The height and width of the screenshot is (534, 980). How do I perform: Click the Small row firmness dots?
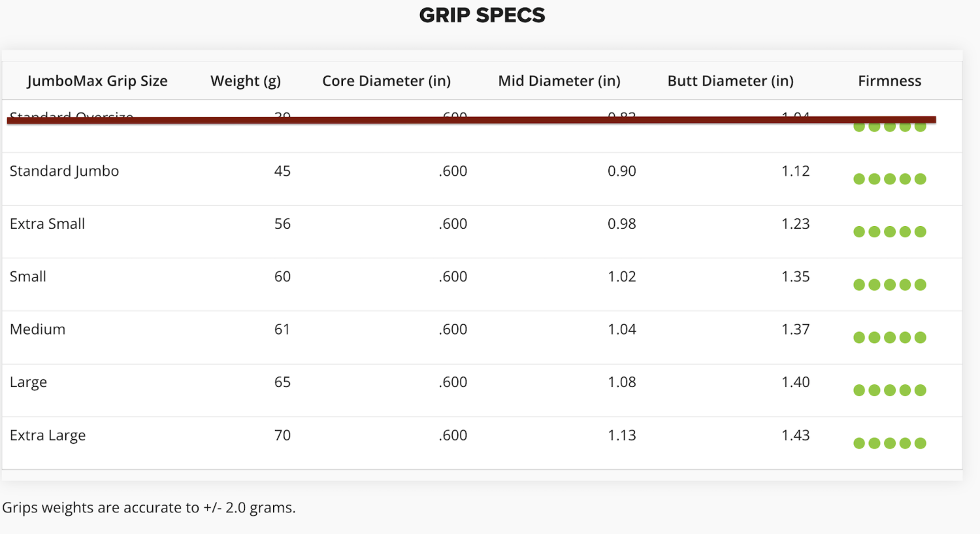890,284
